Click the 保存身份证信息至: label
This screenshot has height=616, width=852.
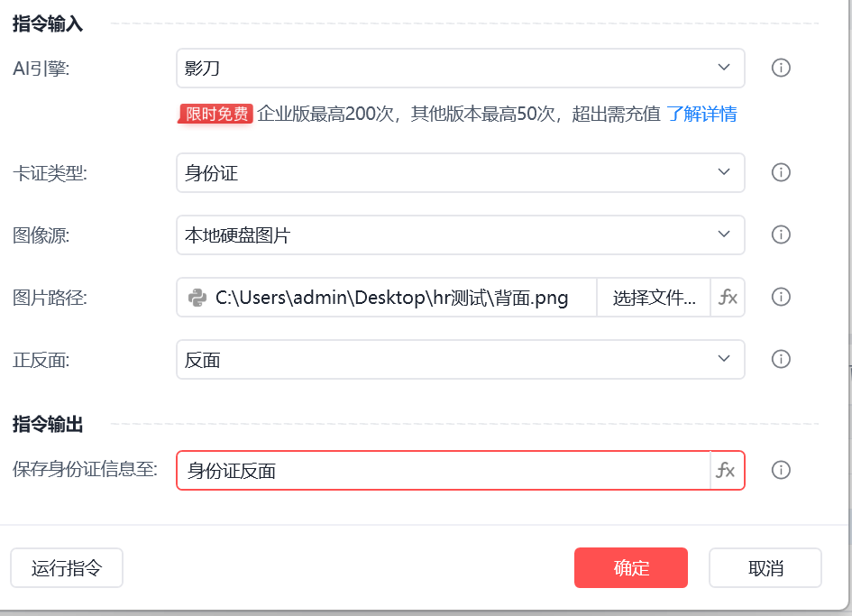86,469
